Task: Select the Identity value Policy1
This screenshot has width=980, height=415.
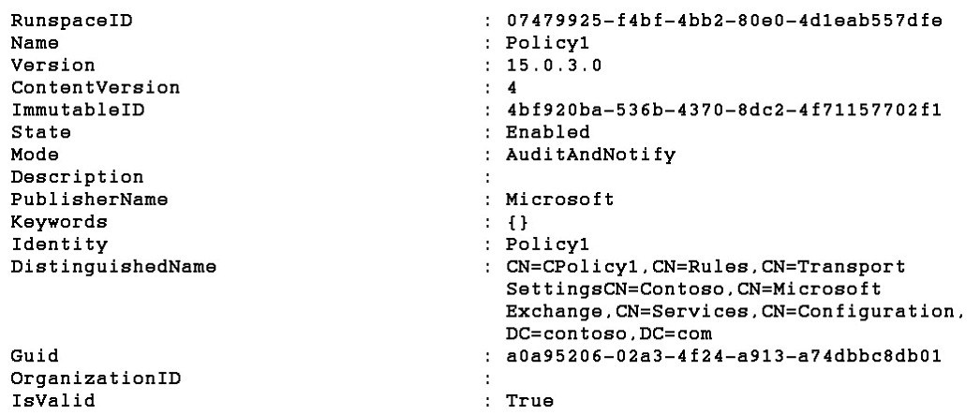Action: tap(547, 245)
